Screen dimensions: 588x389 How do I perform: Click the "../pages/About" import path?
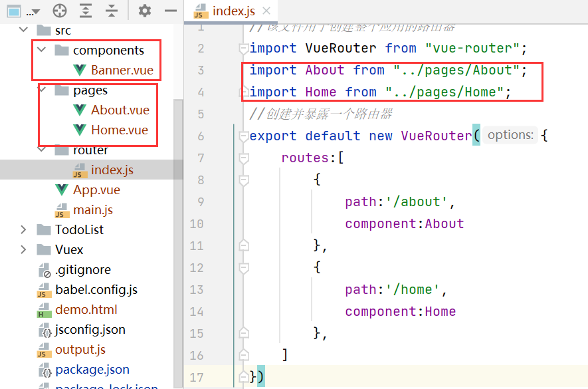[456, 70]
